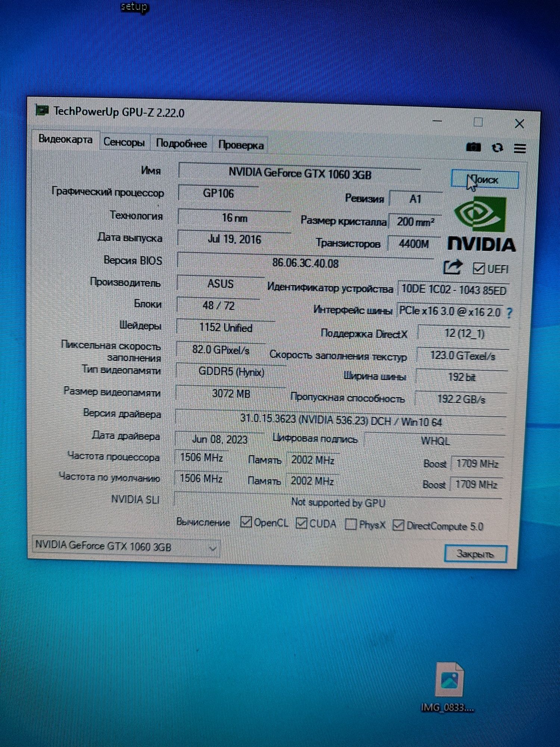
Task: Click the Поиск lookup button
Action: tap(485, 180)
